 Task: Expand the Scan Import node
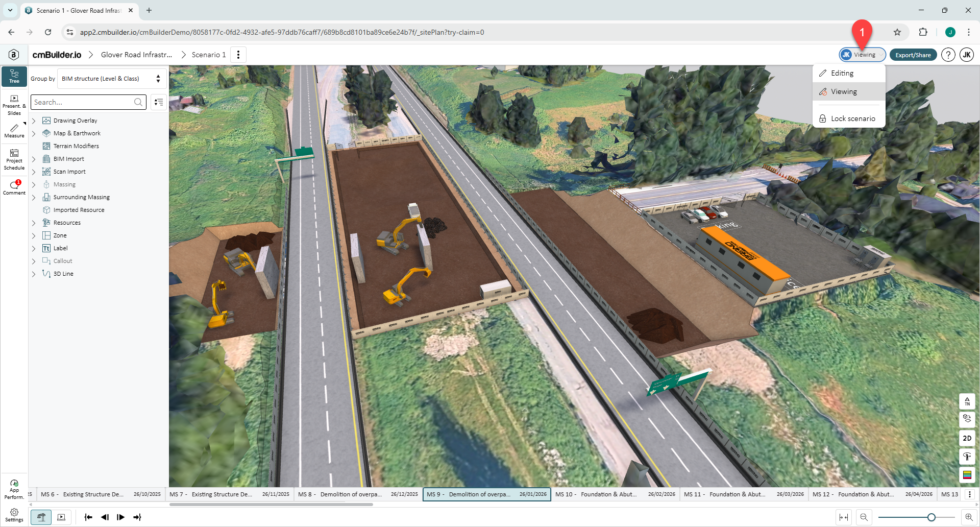(34, 172)
